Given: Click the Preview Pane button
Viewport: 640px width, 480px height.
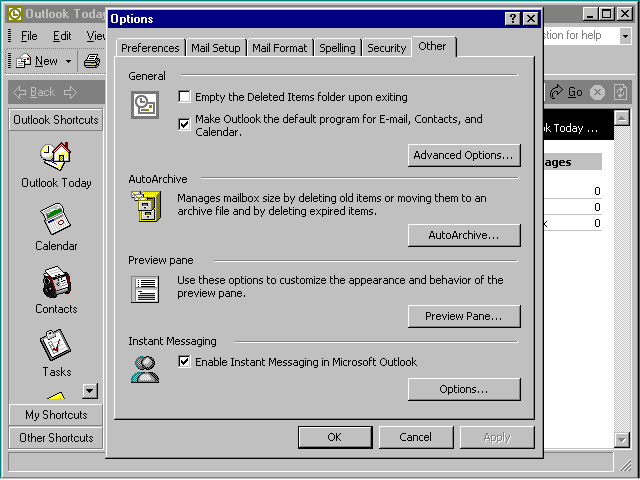Looking at the screenshot, I should tap(464, 316).
